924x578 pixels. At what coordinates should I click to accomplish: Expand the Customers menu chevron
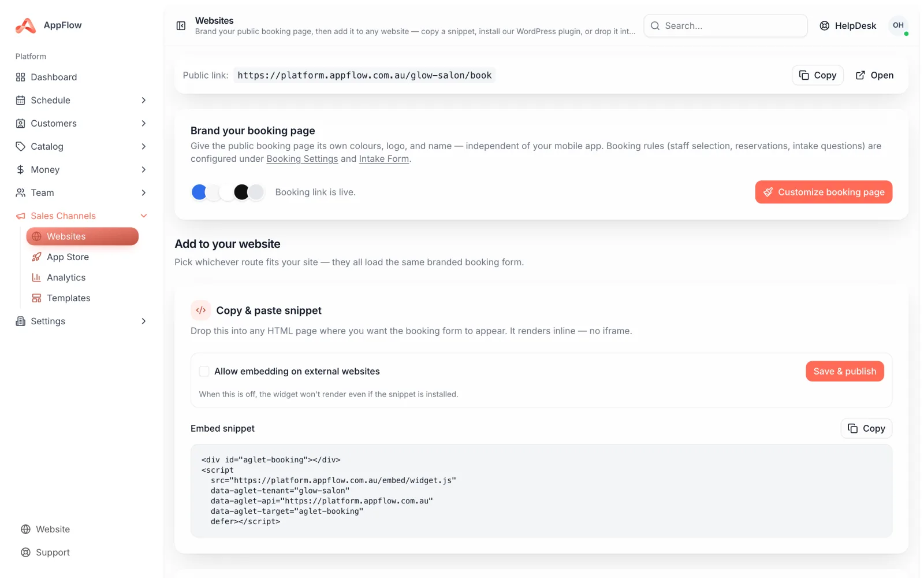click(x=144, y=123)
